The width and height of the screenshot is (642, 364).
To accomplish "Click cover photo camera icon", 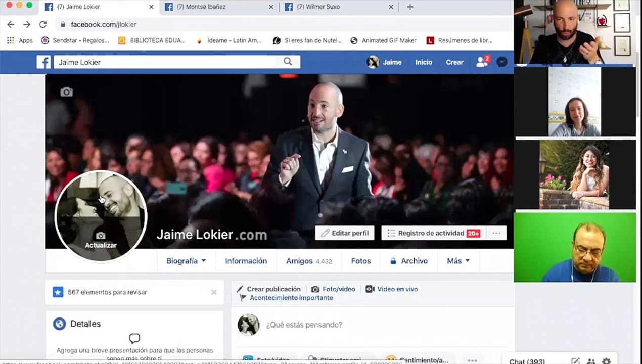I will coord(66,92).
